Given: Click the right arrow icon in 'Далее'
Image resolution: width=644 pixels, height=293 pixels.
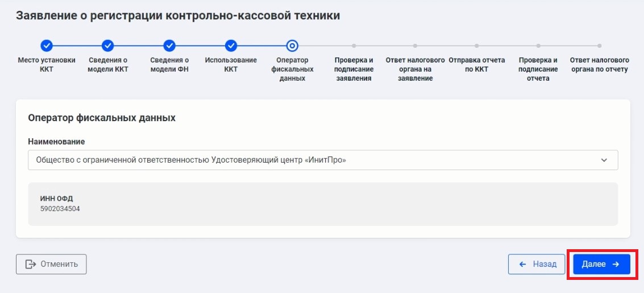Looking at the screenshot, I should point(616,264).
